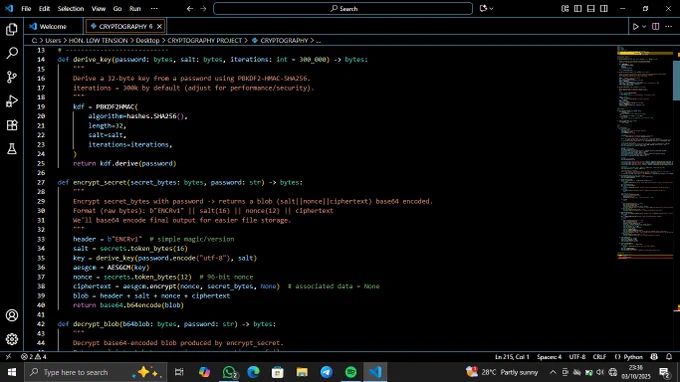This screenshot has width=680, height=382.
Task: Open the Testing flask view
Action: coord(12,149)
